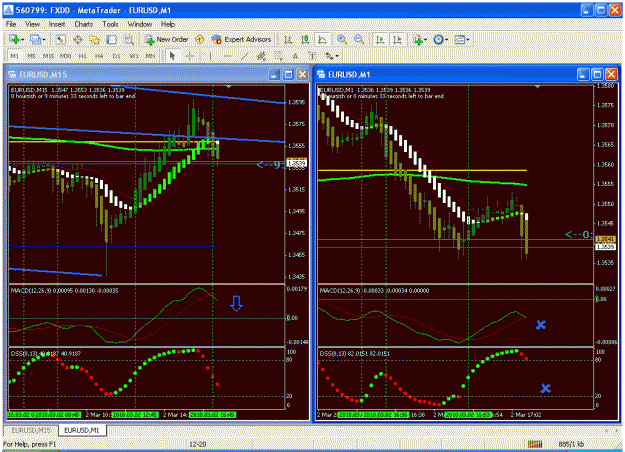The width and height of the screenshot is (625, 452).
Task: Open the Help menu
Action: click(x=168, y=24)
